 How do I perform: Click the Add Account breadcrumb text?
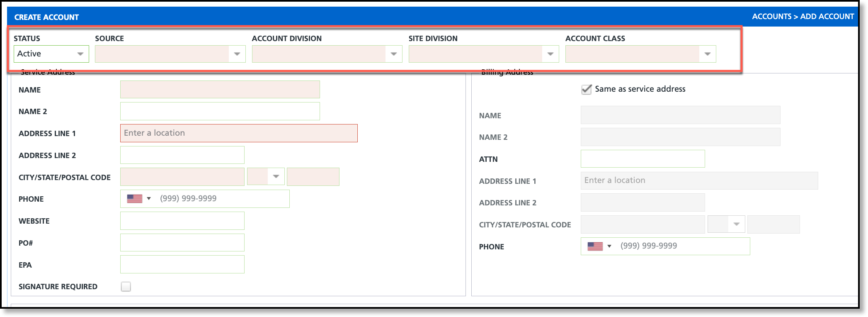(x=827, y=17)
